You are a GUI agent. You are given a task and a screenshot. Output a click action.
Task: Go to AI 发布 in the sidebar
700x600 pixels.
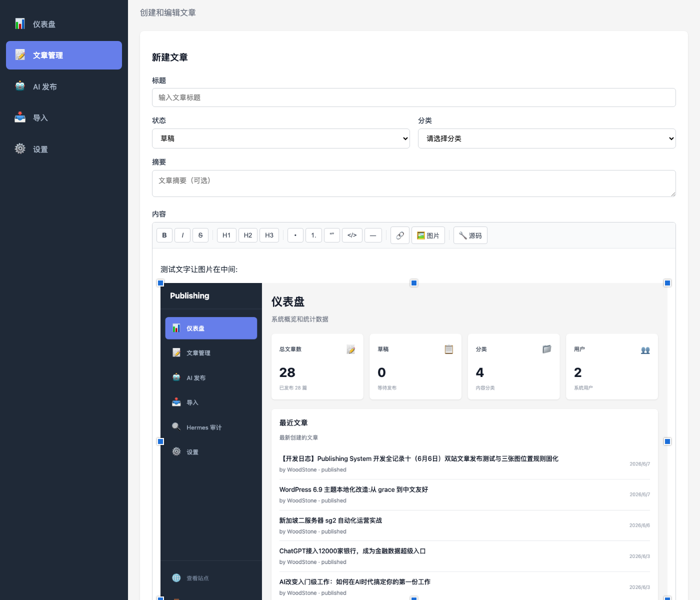tap(64, 86)
